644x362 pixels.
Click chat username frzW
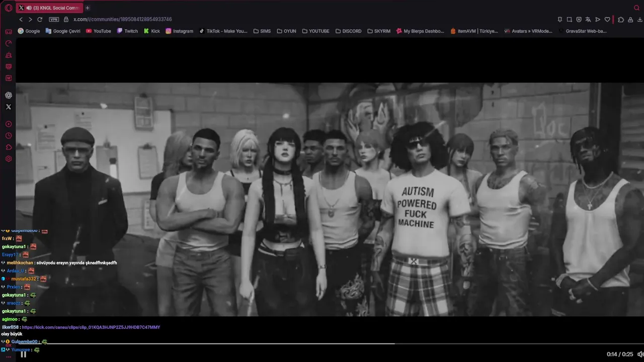coord(7,239)
